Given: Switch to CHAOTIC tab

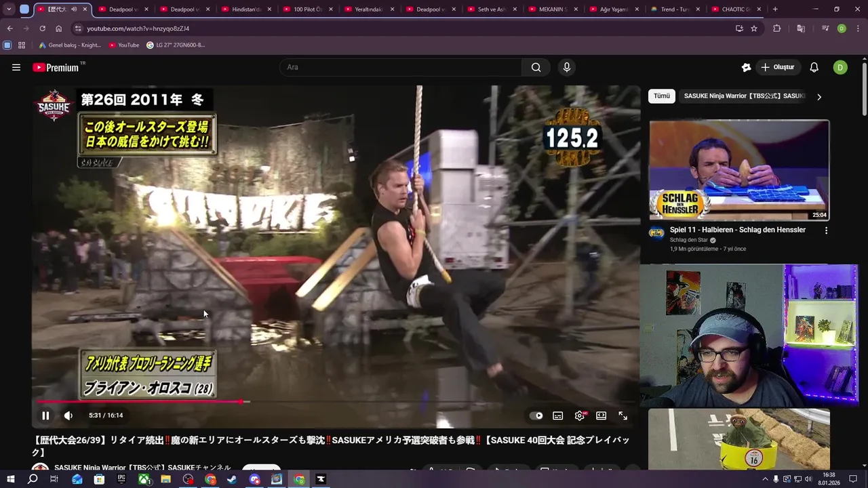Looking at the screenshot, I should (x=738, y=9).
